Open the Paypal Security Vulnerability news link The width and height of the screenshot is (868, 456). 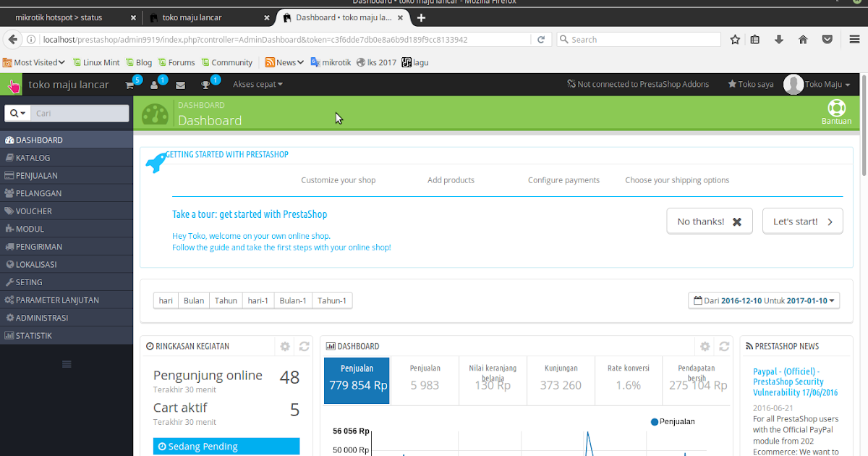point(796,381)
